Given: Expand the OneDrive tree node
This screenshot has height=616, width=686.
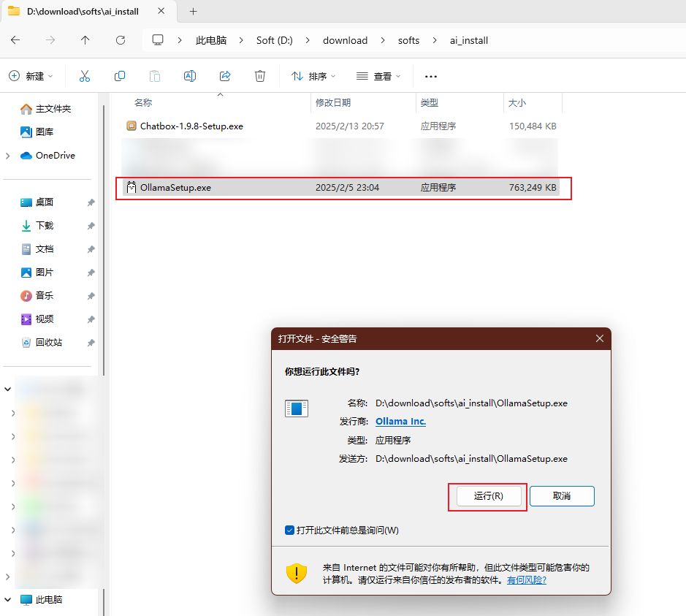Looking at the screenshot, I should point(8,156).
